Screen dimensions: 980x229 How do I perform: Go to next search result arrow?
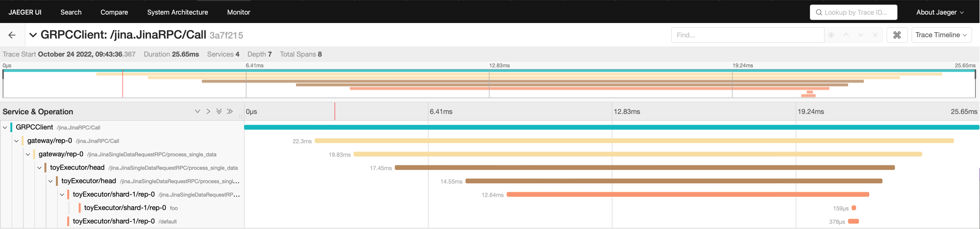point(860,35)
